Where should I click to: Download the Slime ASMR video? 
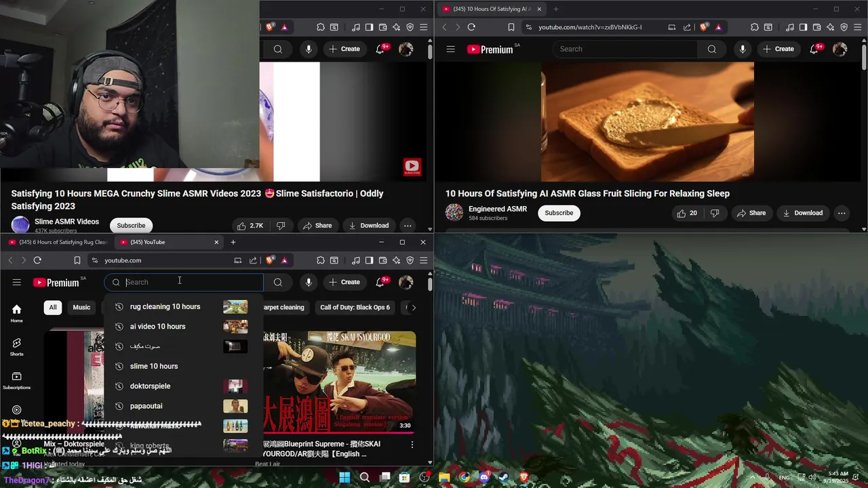click(x=368, y=226)
